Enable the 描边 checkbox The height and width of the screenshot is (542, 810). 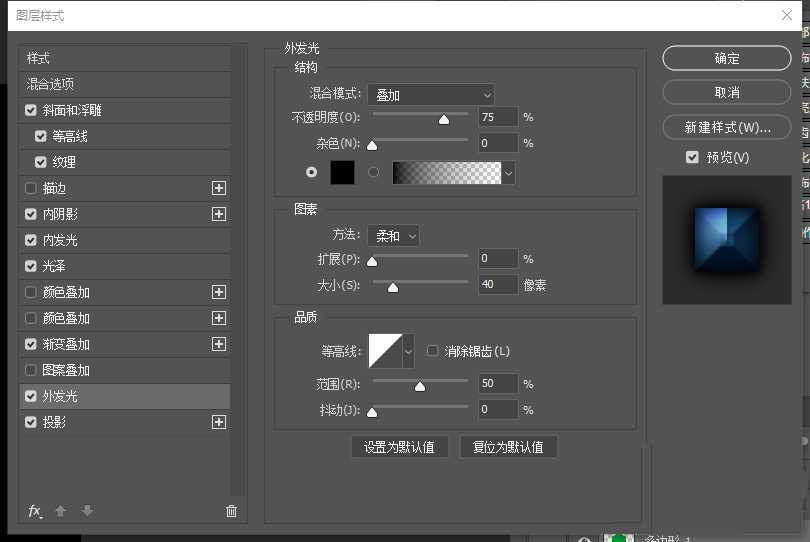pyautogui.click(x=31, y=188)
